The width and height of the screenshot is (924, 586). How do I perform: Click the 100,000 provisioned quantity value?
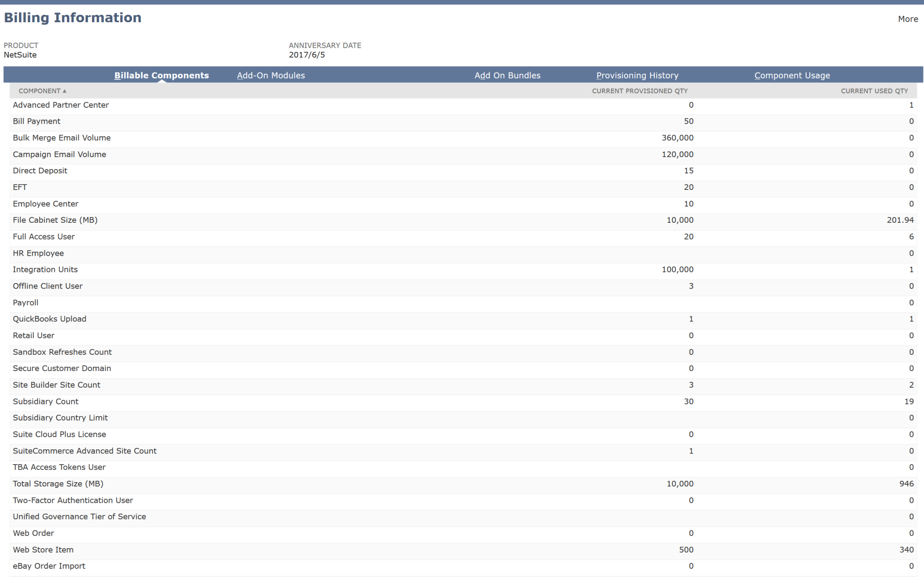pyautogui.click(x=678, y=270)
